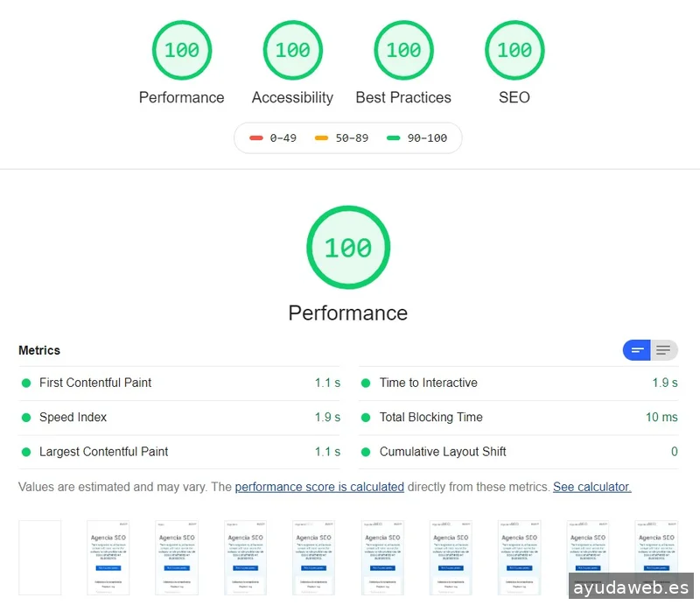Click the green indicator beside Cumulative Layout Shift

click(x=367, y=452)
